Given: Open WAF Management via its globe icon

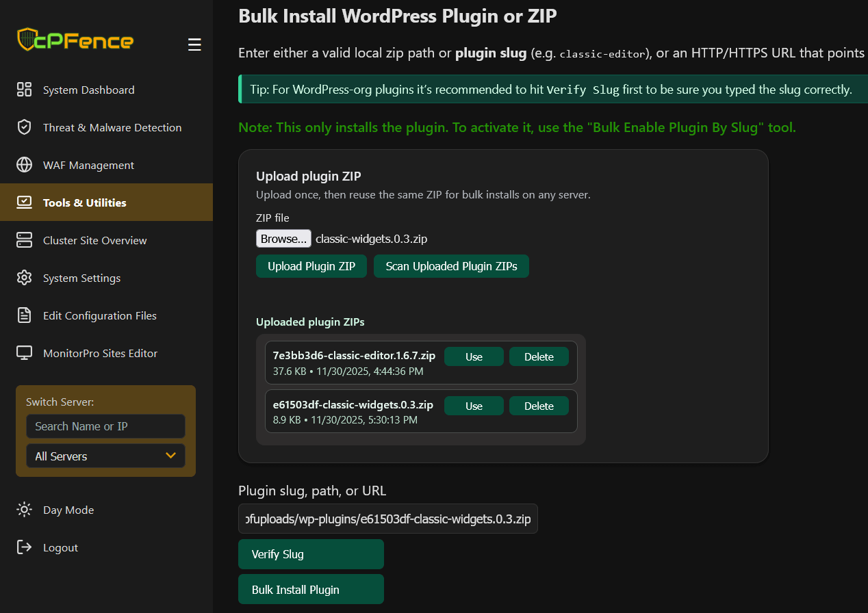Looking at the screenshot, I should click(25, 165).
